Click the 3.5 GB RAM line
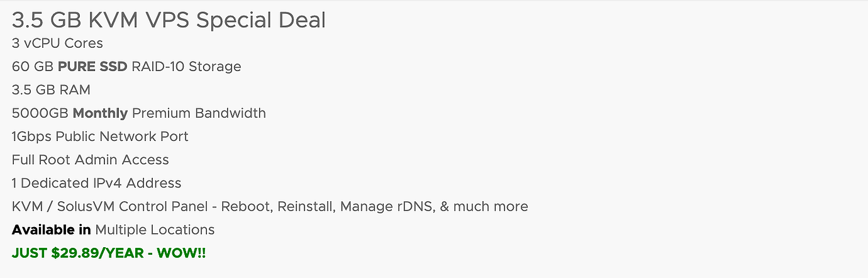This screenshot has height=278, width=868. point(51,90)
